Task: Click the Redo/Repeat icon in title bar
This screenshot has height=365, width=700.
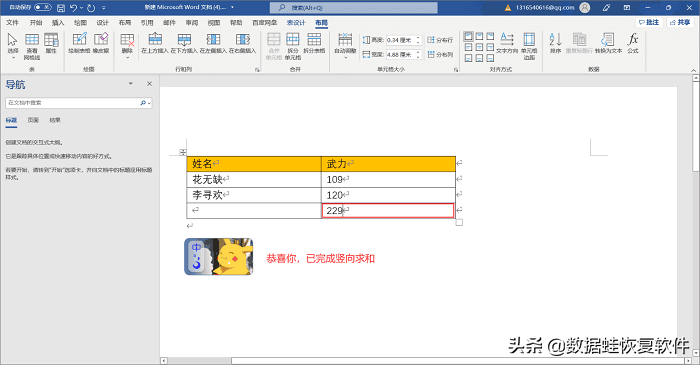Action: [91, 8]
